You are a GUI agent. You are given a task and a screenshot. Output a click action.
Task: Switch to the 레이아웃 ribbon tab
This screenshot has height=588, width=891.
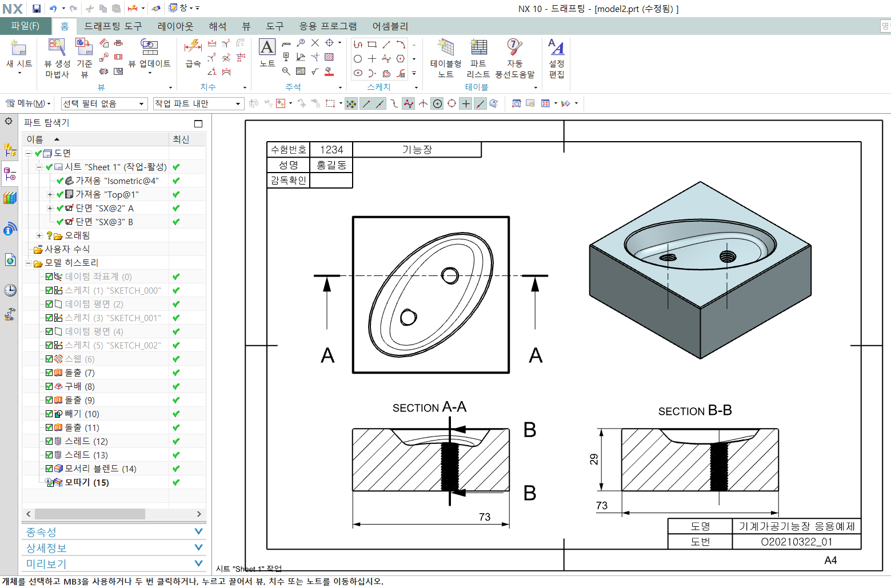175,26
